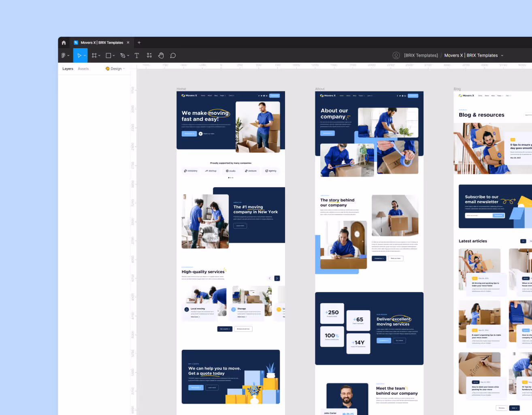The height and width of the screenshot is (415, 532).
Task: Go to the Figma home icon
Action: (64, 42)
